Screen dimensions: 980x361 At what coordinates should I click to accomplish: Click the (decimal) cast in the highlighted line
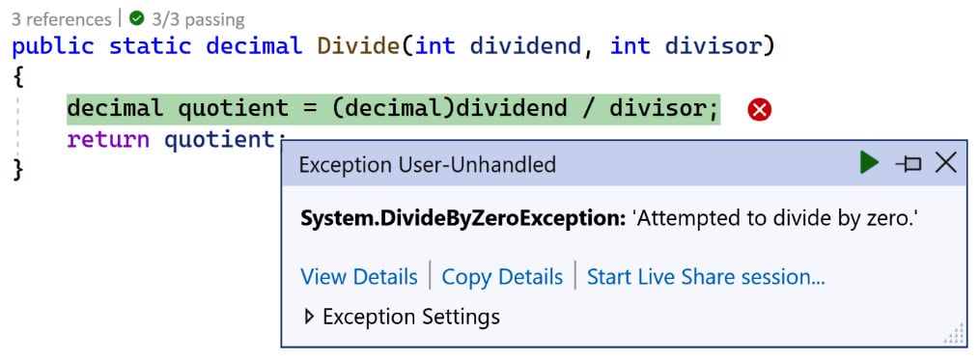point(394,109)
